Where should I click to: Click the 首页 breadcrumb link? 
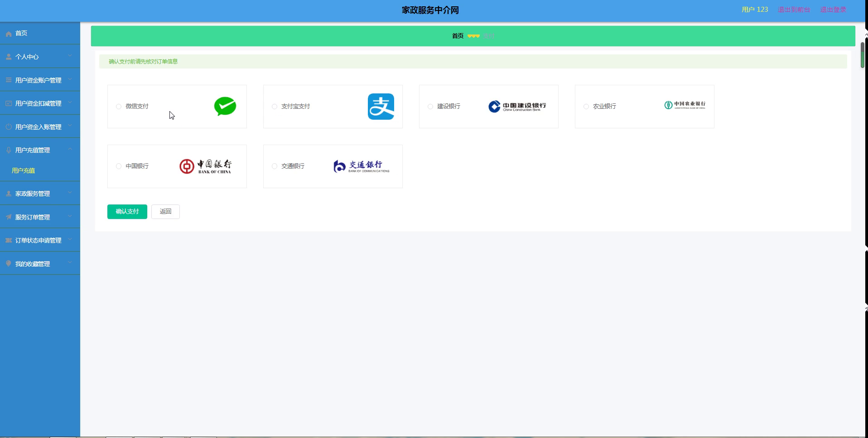(458, 36)
